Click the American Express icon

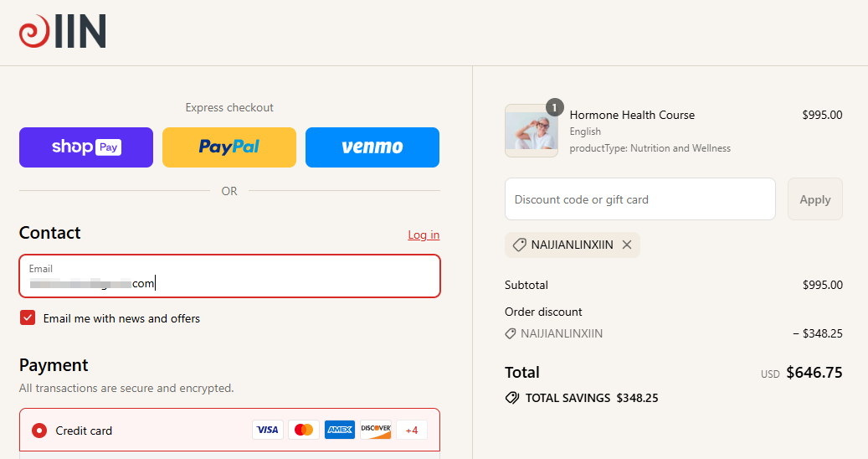pyautogui.click(x=340, y=430)
